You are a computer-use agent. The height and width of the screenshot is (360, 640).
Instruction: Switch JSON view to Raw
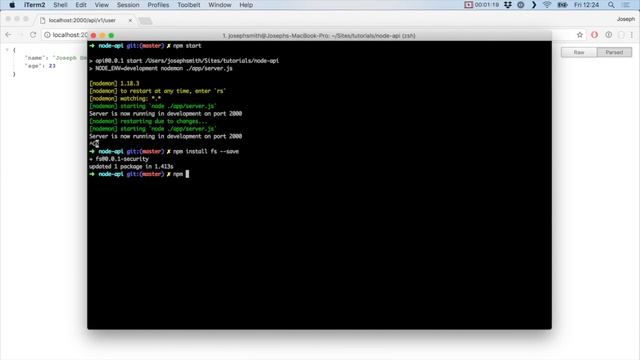coord(579,52)
